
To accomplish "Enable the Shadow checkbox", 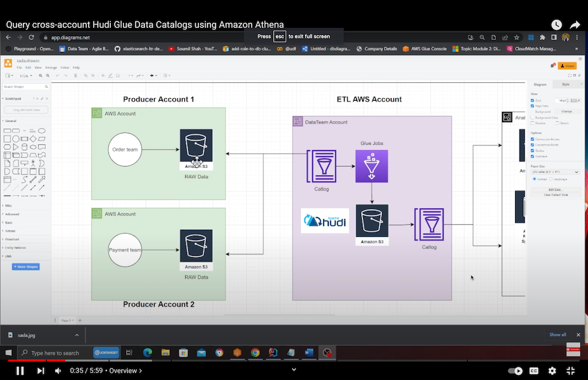I will [x=532, y=123].
